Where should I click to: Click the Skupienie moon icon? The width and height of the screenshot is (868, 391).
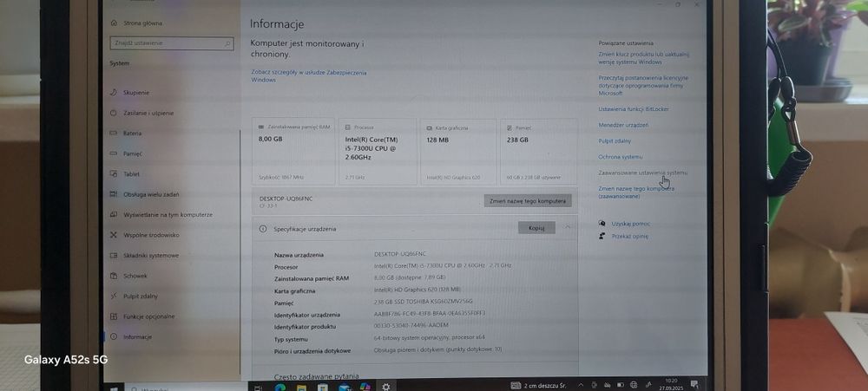coord(114,93)
